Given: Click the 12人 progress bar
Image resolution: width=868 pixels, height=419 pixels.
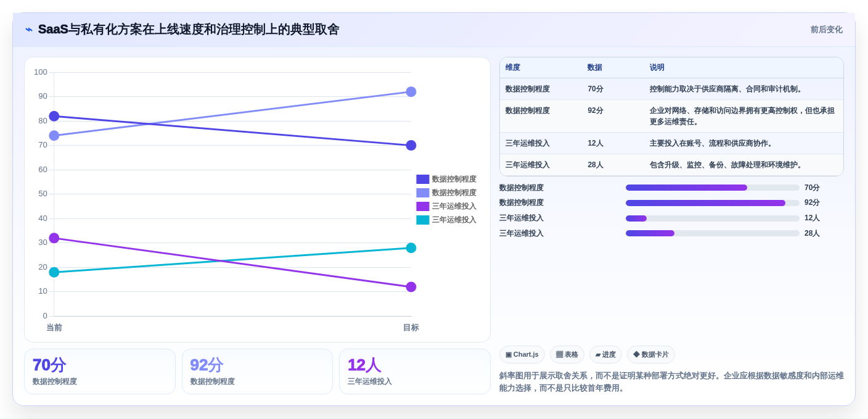Looking at the screenshot, I should pos(713,218).
